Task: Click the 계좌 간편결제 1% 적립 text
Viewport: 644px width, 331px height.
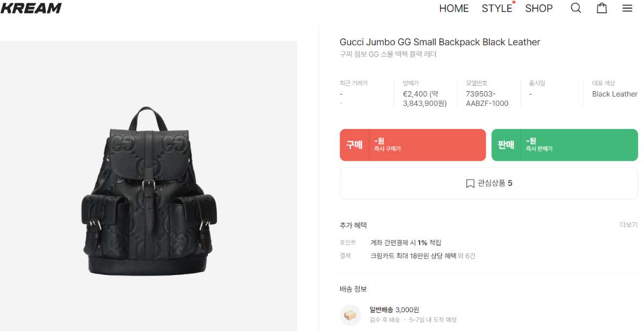Action: click(406, 243)
